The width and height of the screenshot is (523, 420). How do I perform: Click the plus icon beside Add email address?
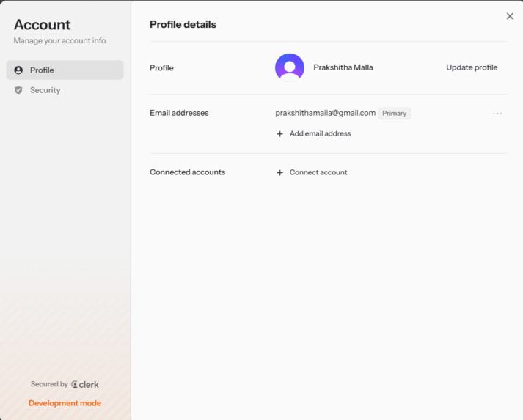point(280,134)
